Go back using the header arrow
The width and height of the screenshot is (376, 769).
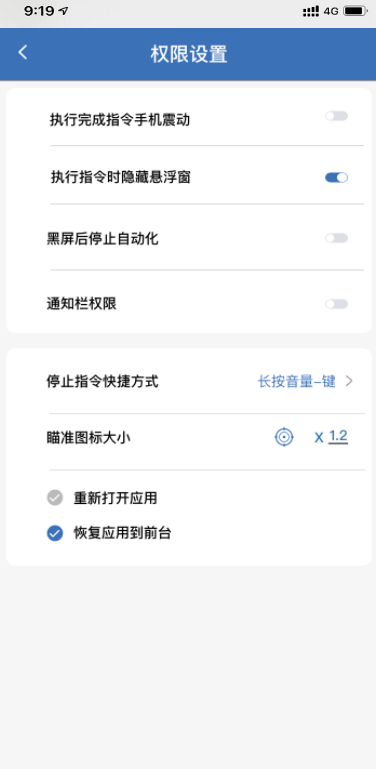point(23,52)
